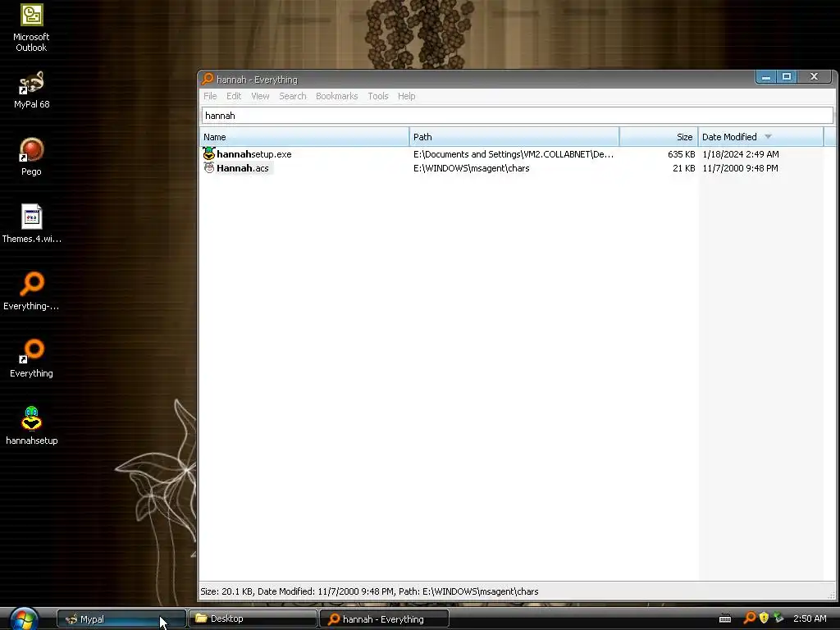Click the security shield tray icon
840x630 pixels.
click(764, 619)
